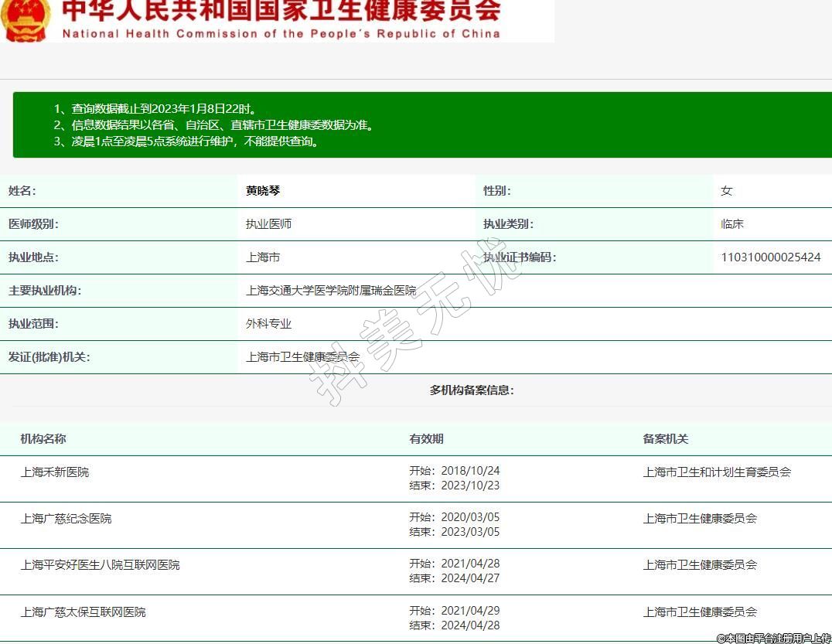Click the 多机构备案信息 section heading
832x644 pixels.
(472, 390)
